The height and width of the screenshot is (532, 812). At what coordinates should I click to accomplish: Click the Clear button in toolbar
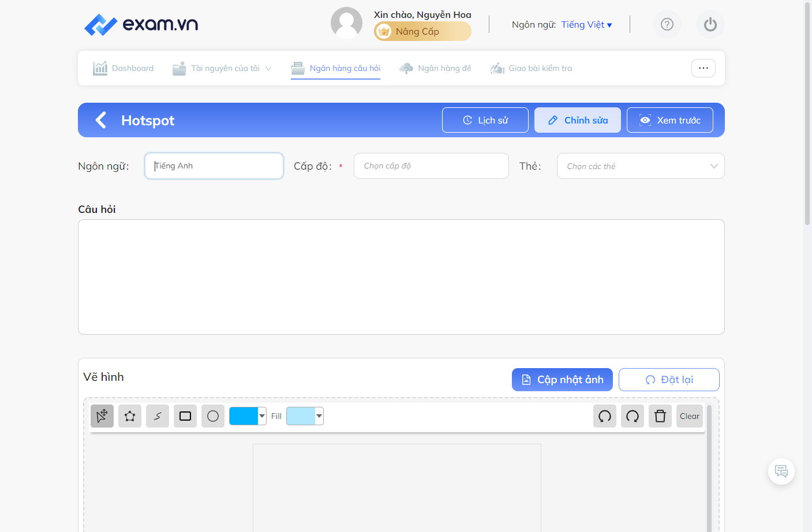(x=690, y=416)
